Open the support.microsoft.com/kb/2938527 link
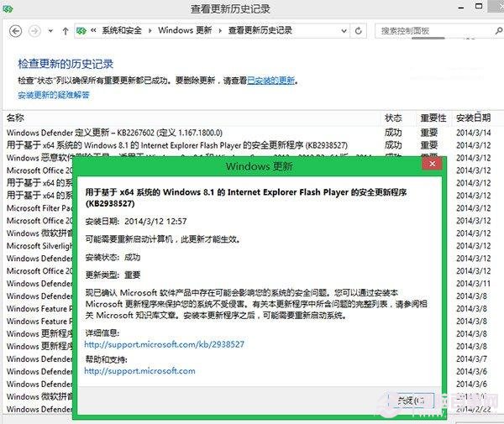 click(165, 344)
